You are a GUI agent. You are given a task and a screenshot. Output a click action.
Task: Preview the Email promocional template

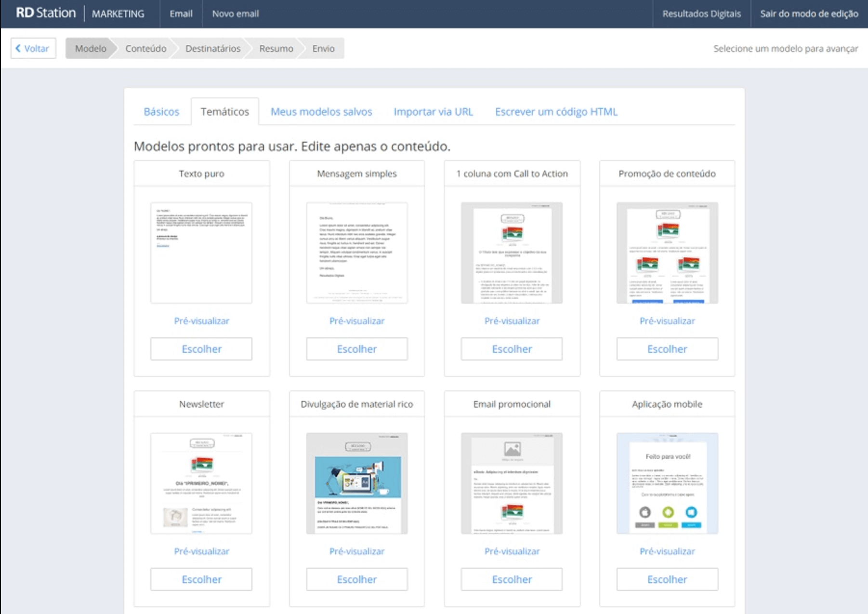512,551
